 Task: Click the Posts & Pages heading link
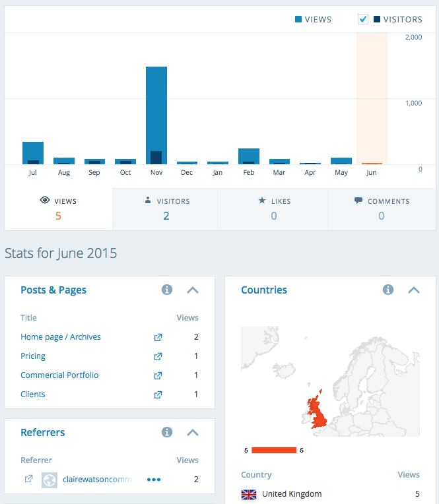(x=53, y=290)
